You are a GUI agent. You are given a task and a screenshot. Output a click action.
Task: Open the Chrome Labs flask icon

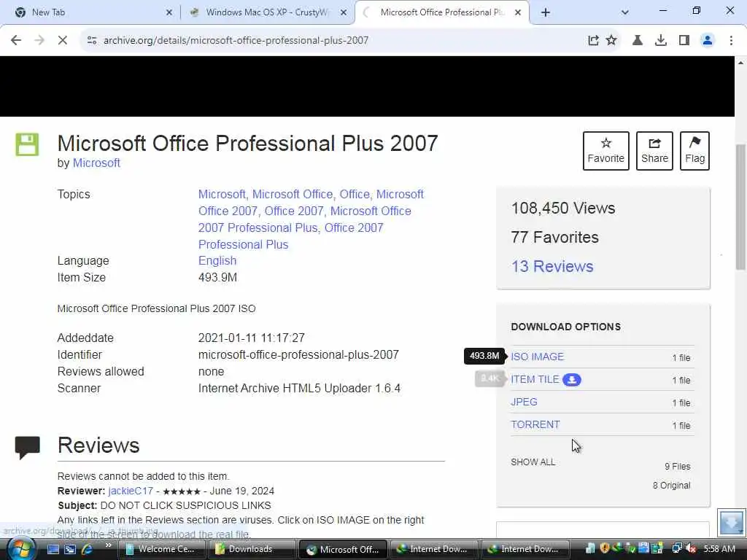[638, 41]
